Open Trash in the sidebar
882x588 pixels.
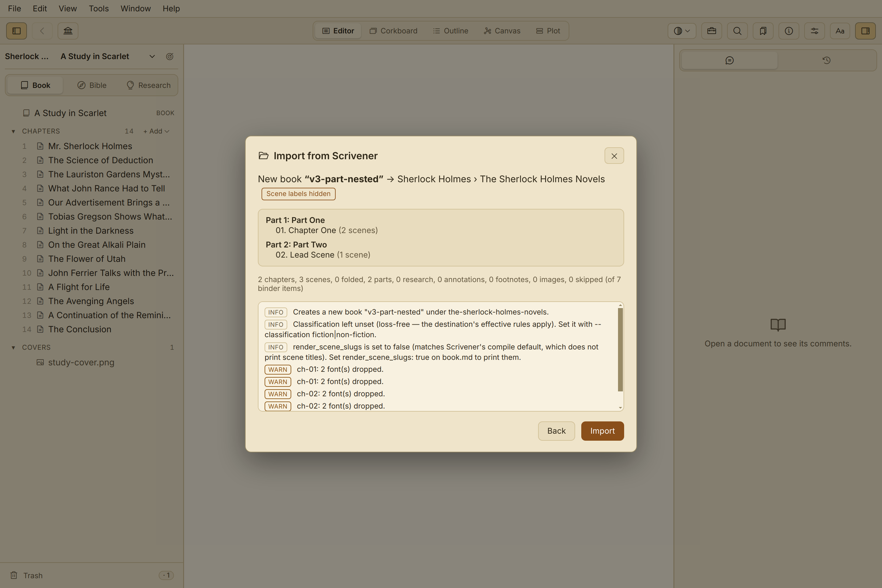click(92, 575)
